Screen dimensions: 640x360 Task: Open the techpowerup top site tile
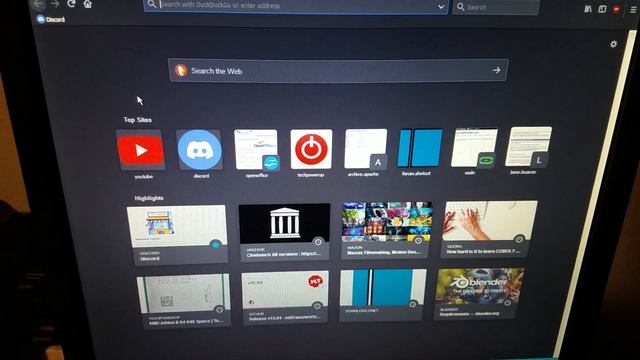(x=311, y=149)
